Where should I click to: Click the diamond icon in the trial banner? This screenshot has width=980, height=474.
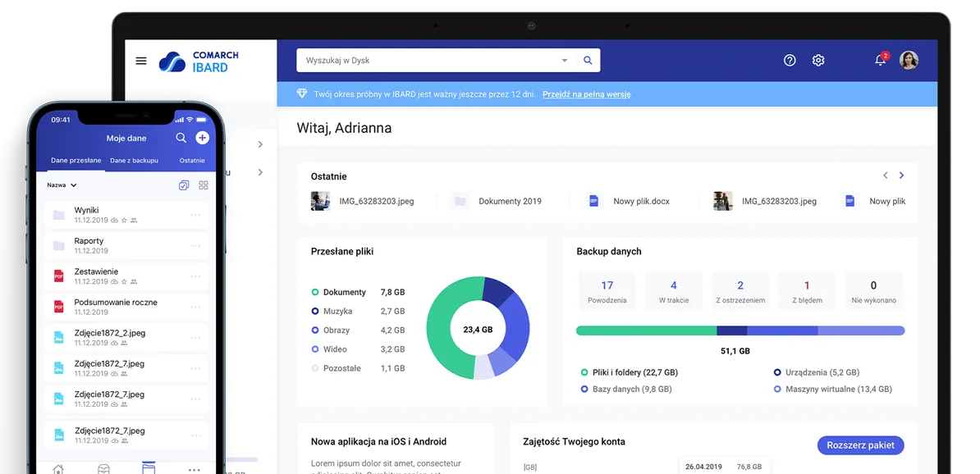coord(302,94)
